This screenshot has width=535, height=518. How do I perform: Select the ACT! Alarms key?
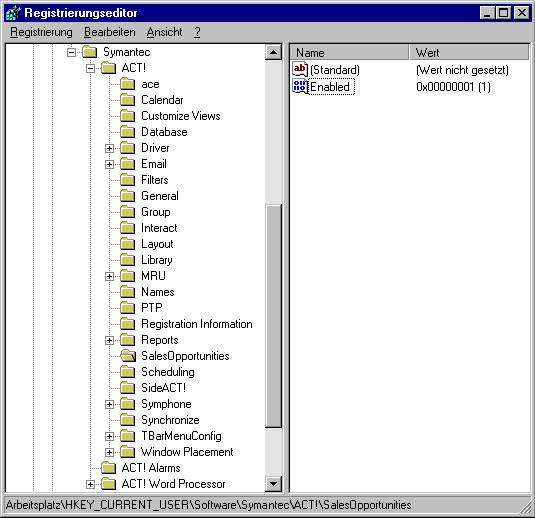151,468
